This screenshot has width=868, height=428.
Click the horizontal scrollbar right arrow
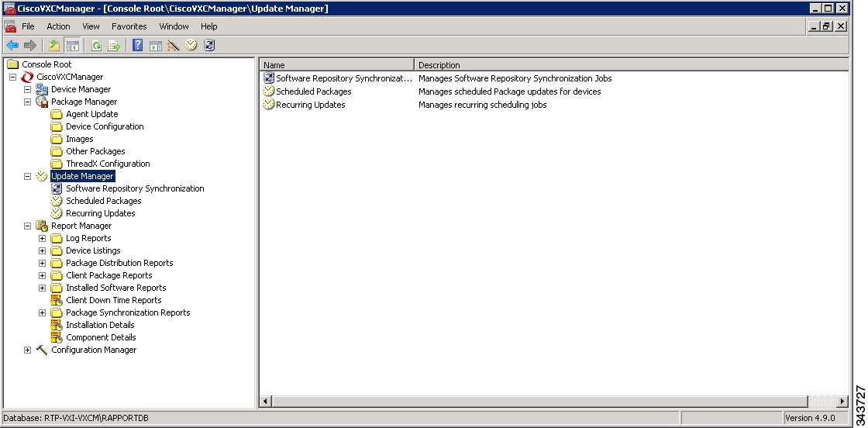pyautogui.click(x=842, y=401)
